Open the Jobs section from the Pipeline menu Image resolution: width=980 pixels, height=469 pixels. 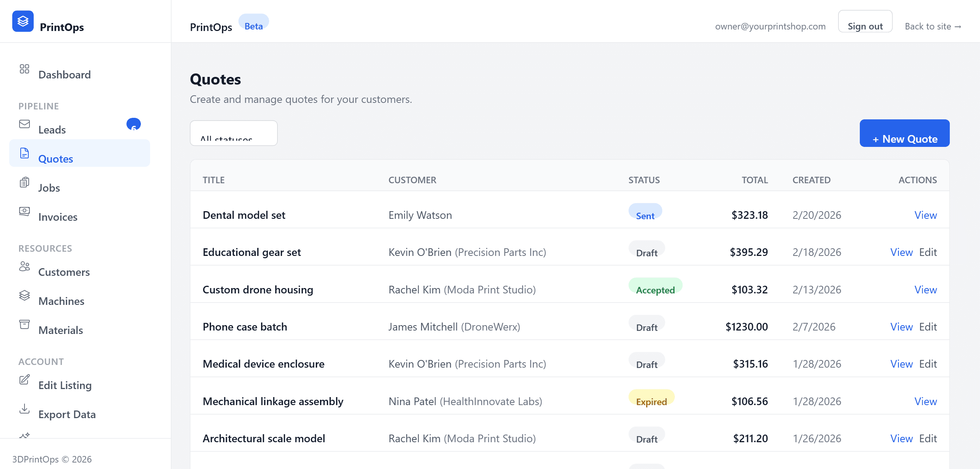49,187
